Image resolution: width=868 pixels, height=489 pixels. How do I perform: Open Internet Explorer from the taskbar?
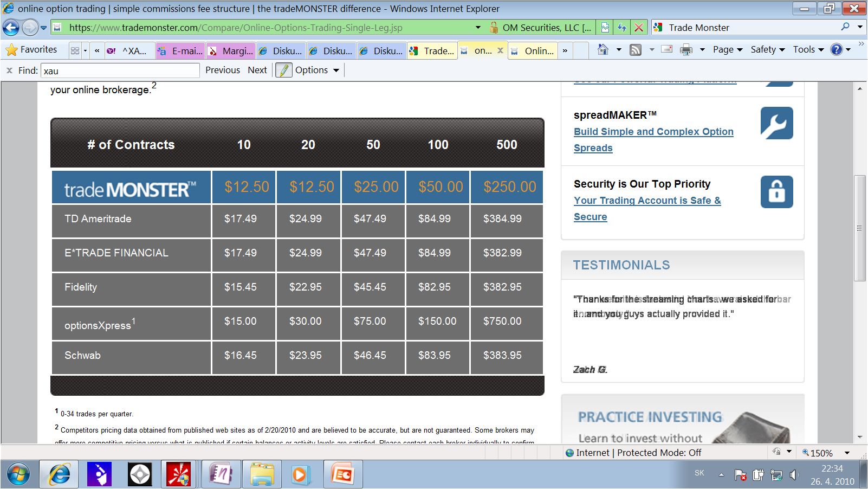pyautogui.click(x=59, y=475)
